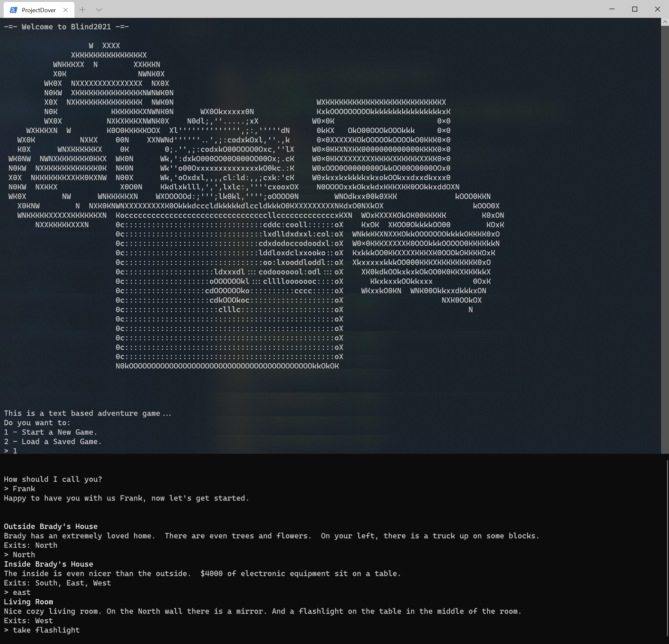Image resolution: width=669 pixels, height=644 pixels.
Task: Close the terminal window
Action: tap(657, 9)
